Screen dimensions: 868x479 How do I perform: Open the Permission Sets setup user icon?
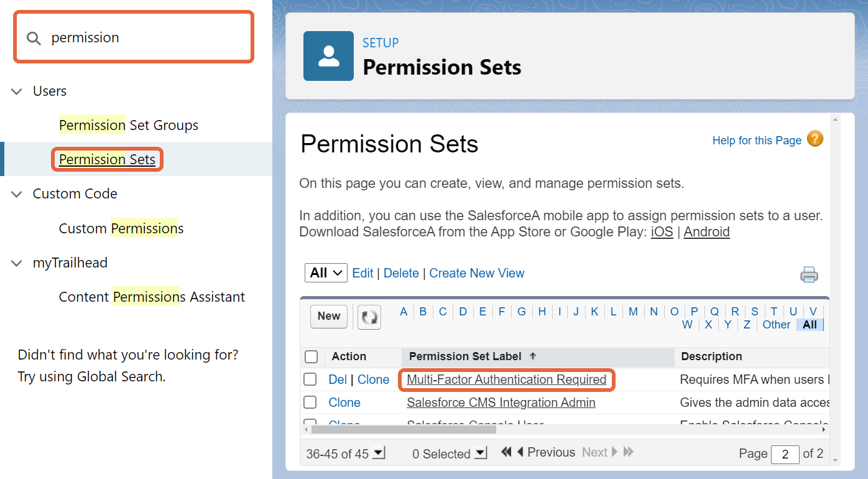328,56
